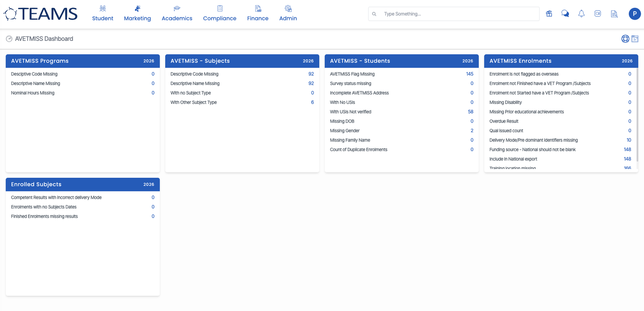The height and width of the screenshot is (311, 644).
Task: Click 'Incomplete AVETMISS Address' row label
Action: pos(359,93)
